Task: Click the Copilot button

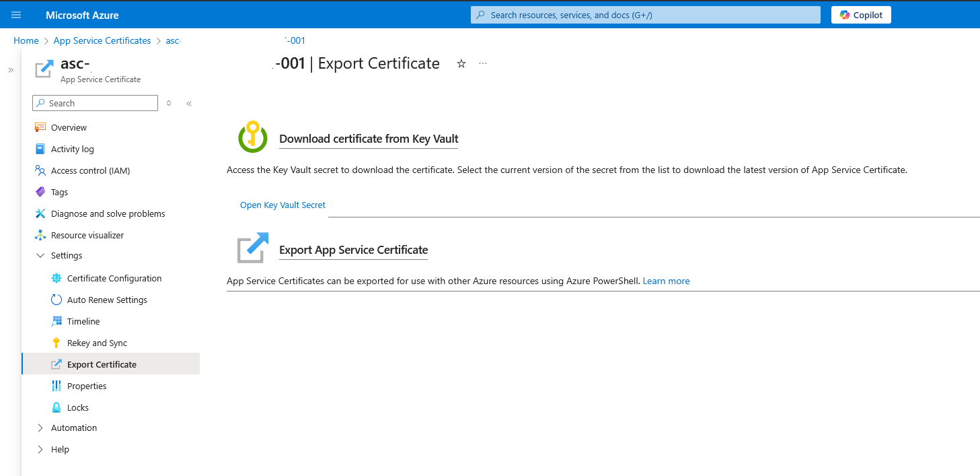Action: pyautogui.click(x=861, y=15)
